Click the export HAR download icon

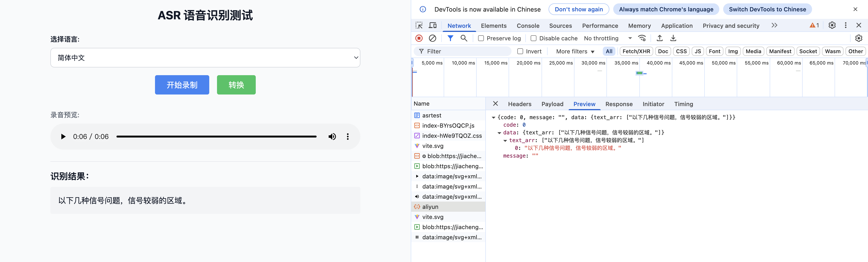point(673,38)
